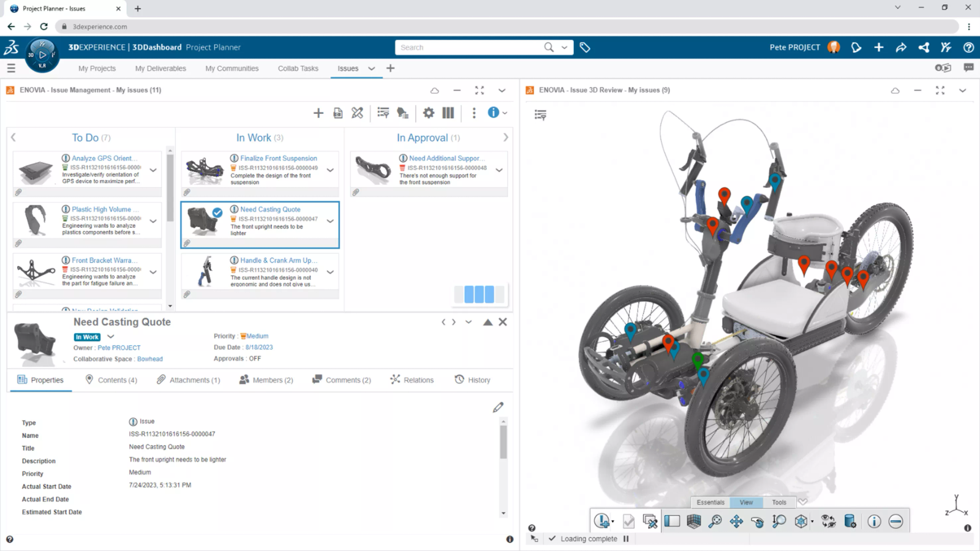Toggle the checkmark on Need Casting Quote card

(x=217, y=212)
